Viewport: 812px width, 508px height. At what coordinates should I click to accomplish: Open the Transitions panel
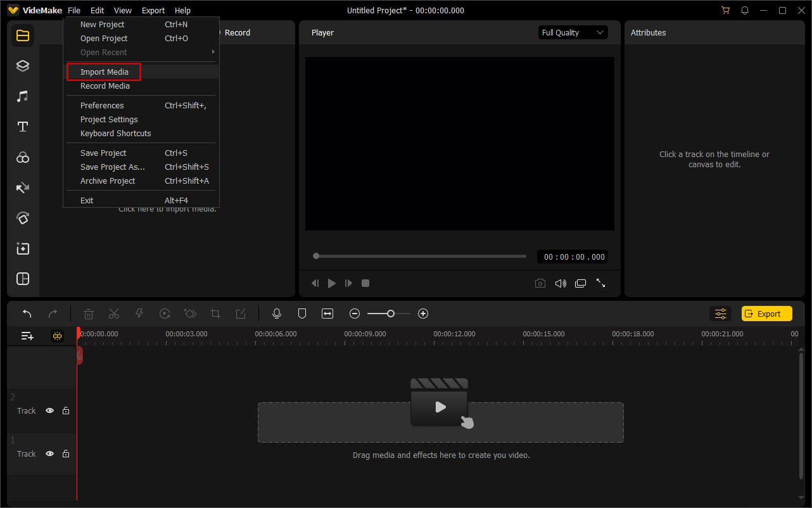pos(23,187)
